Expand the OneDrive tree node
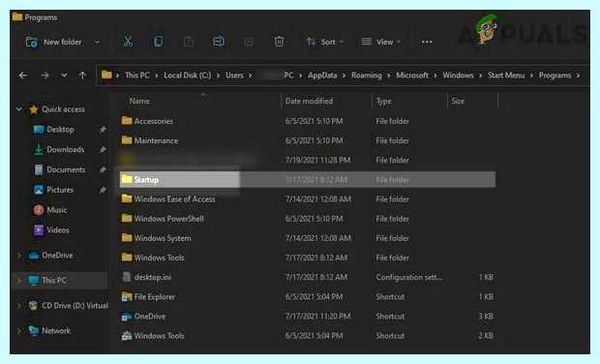 [x=19, y=255]
